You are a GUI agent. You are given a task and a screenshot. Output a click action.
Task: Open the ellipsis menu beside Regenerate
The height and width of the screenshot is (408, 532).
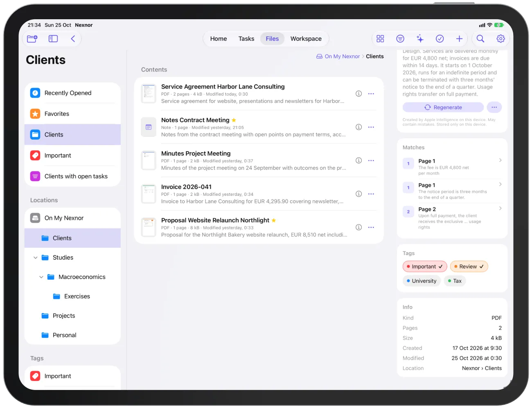click(494, 107)
